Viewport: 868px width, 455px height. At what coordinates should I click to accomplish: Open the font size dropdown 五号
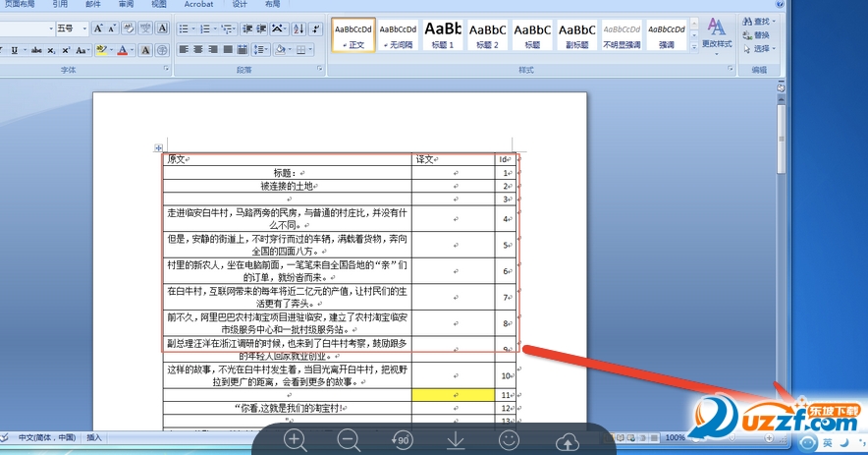[x=72, y=28]
